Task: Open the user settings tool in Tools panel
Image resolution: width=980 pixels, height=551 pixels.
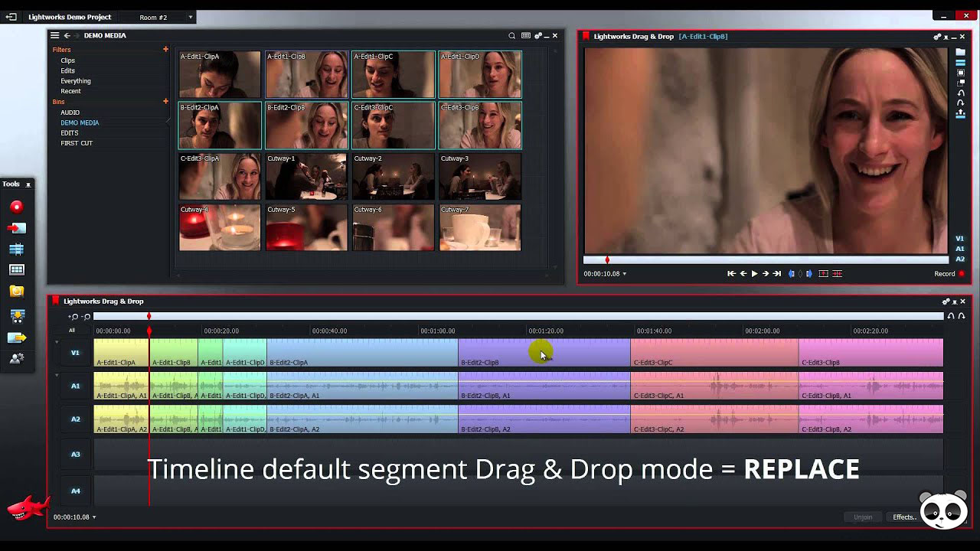Action: click(x=17, y=358)
